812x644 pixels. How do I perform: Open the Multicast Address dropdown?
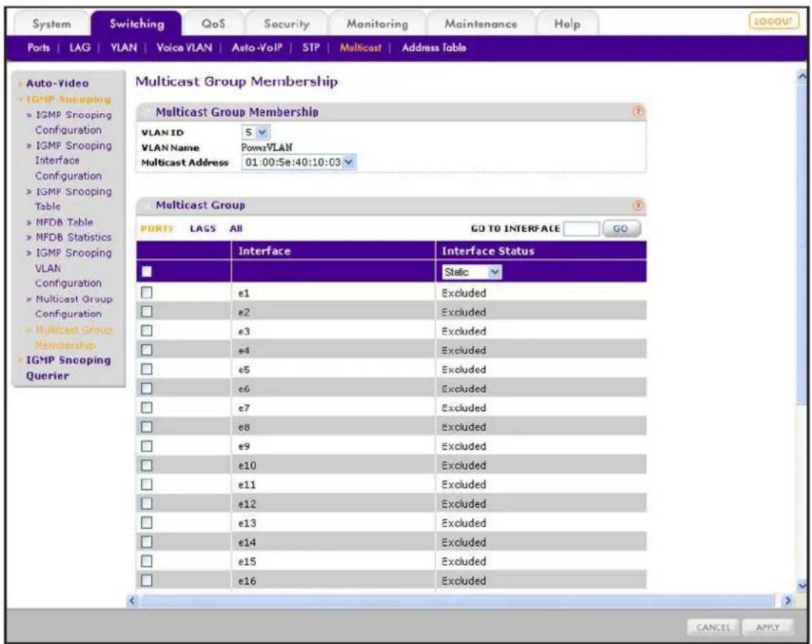point(299,163)
